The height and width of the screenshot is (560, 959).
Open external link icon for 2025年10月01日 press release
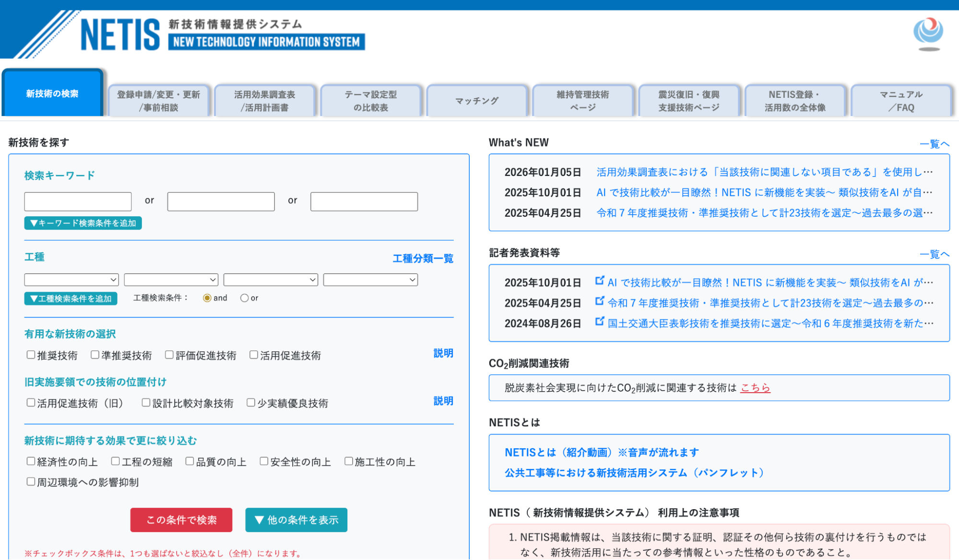click(x=599, y=280)
